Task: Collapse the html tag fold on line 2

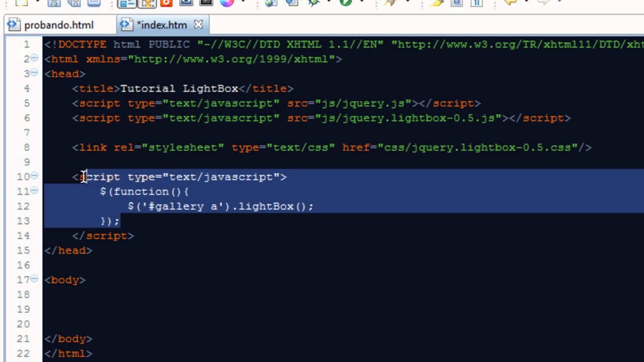Action: tap(34, 59)
